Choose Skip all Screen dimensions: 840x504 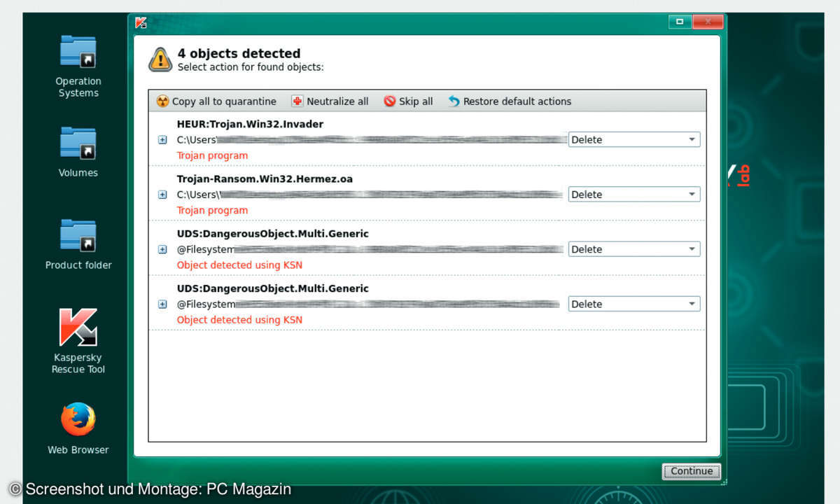[x=408, y=101]
